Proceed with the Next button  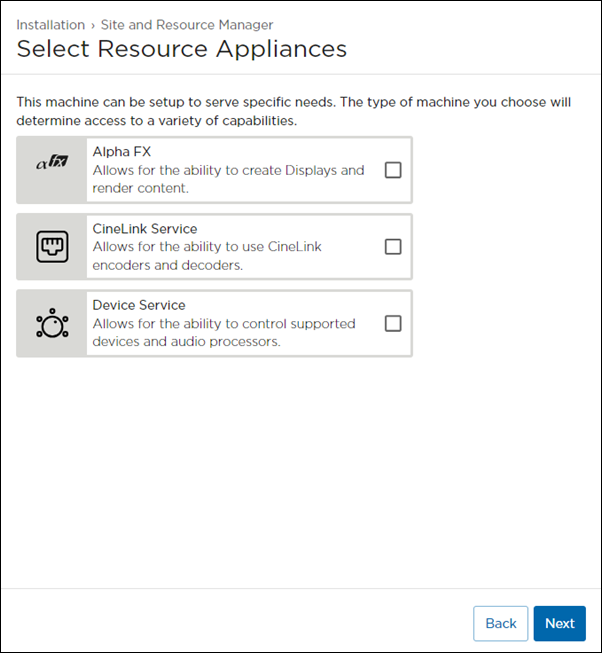click(x=559, y=623)
